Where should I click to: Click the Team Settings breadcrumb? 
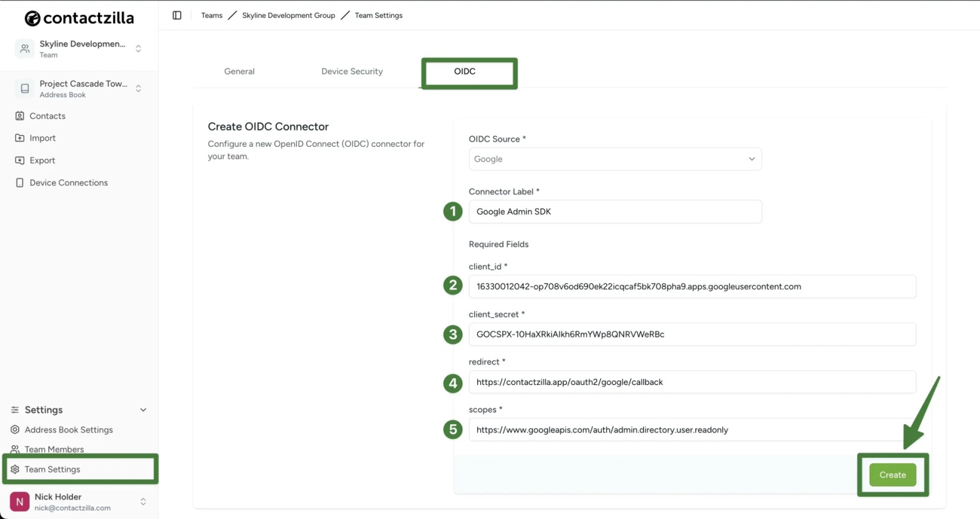click(x=379, y=15)
